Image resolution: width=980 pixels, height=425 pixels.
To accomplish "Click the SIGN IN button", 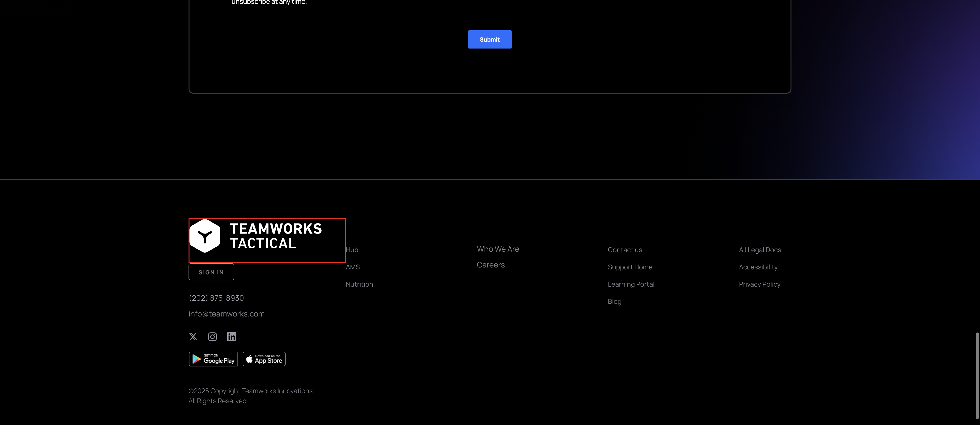I will tap(211, 272).
